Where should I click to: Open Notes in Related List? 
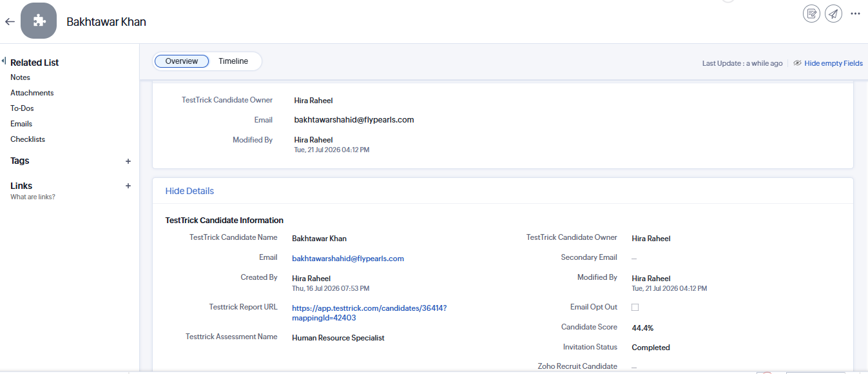coord(20,77)
